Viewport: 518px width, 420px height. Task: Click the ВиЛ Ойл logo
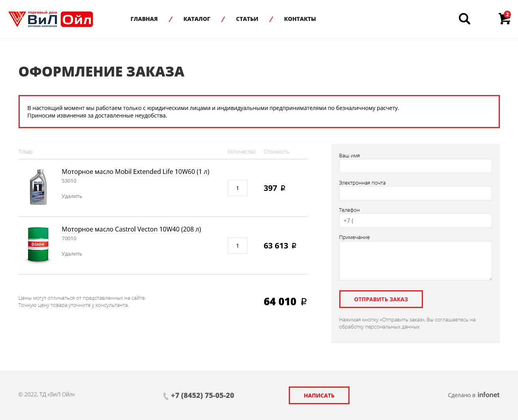[x=51, y=19]
